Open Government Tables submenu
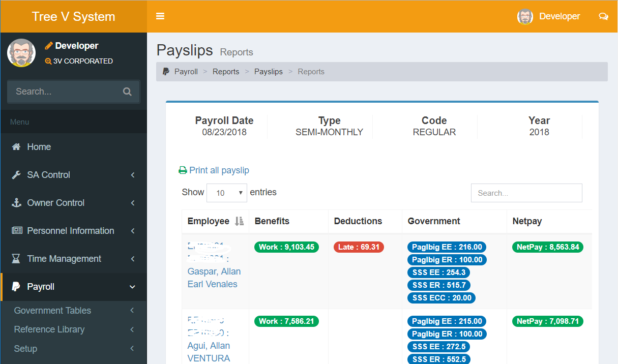Screen dimensions: 618x364 pos(52,311)
